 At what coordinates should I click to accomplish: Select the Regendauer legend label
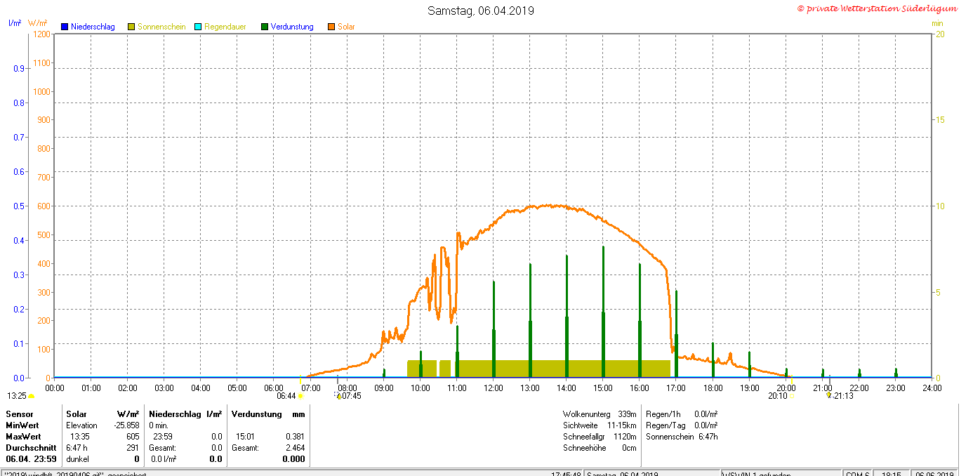(225, 27)
